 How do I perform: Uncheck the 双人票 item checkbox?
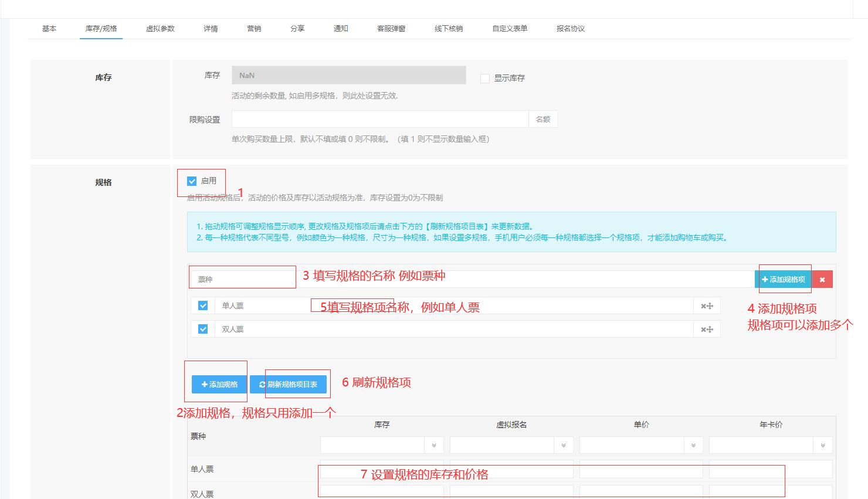[203, 329]
